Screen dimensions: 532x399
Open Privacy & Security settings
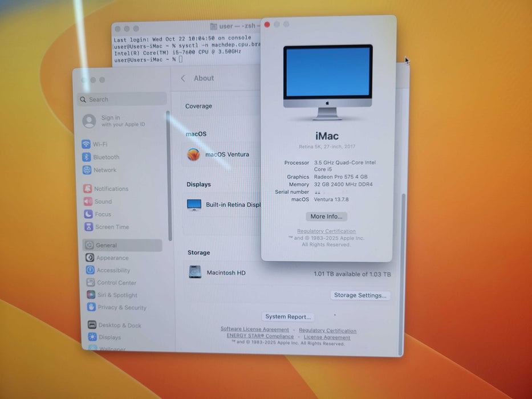121,307
